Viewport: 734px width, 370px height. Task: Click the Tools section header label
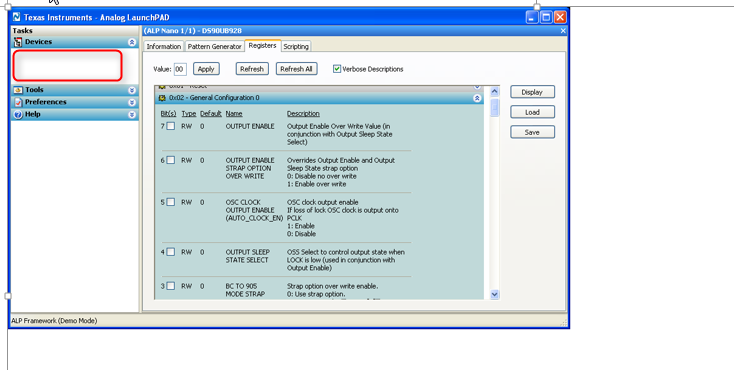coord(34,90)
